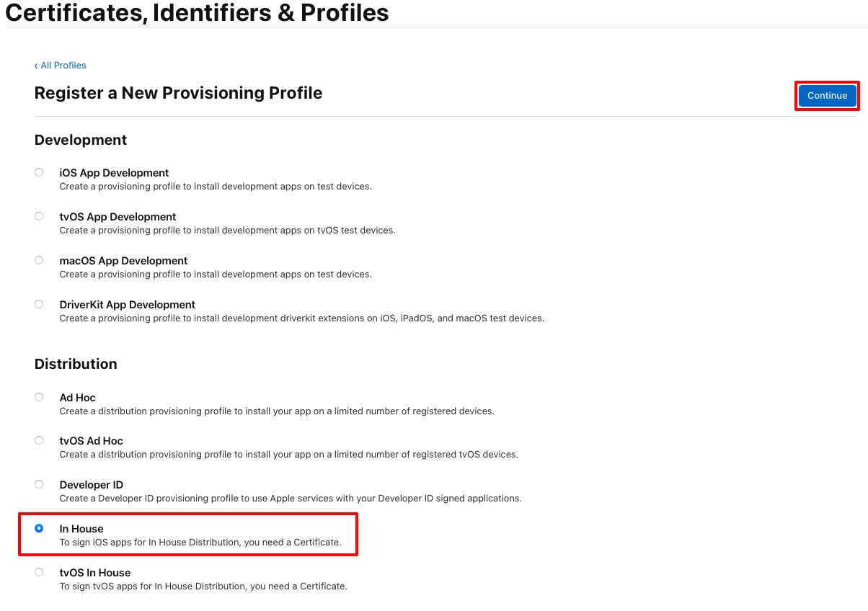Click the selected In House radio indicator
Viewport: 868px width, 611px height.
(x=39, y=528)
